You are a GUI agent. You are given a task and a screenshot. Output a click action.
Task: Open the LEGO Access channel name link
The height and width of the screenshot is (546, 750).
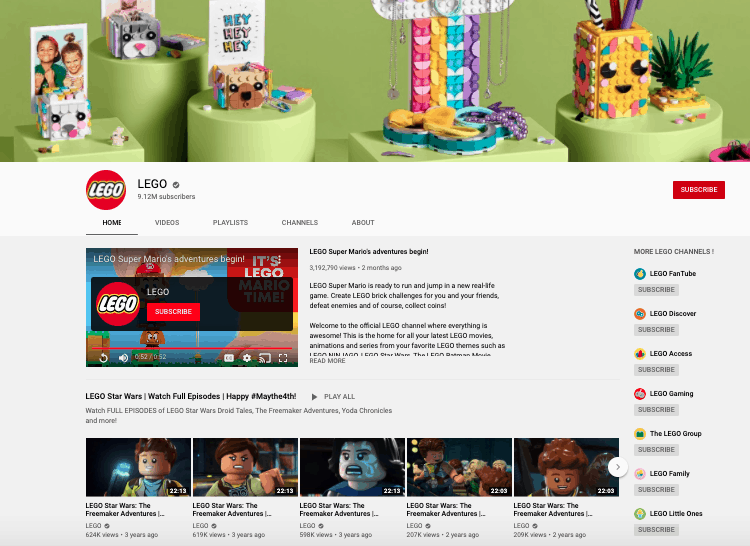(671, 354)
